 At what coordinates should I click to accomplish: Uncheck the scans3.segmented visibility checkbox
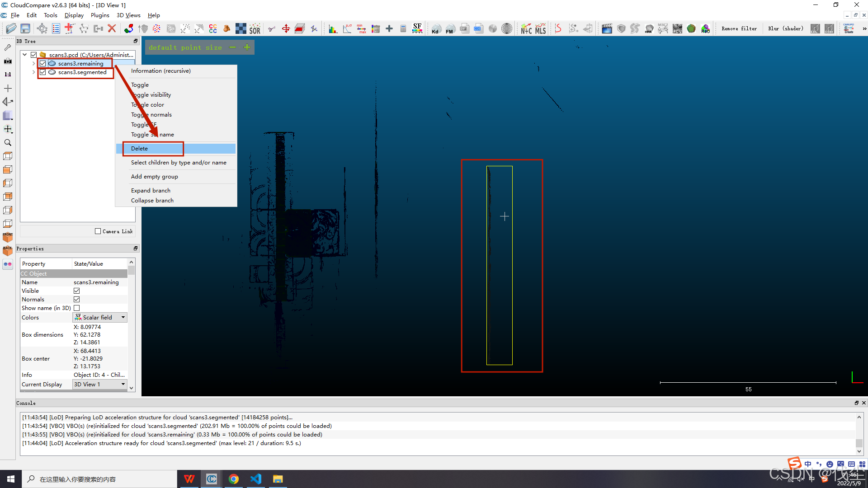pyautogui.click(x=43, y=72)
